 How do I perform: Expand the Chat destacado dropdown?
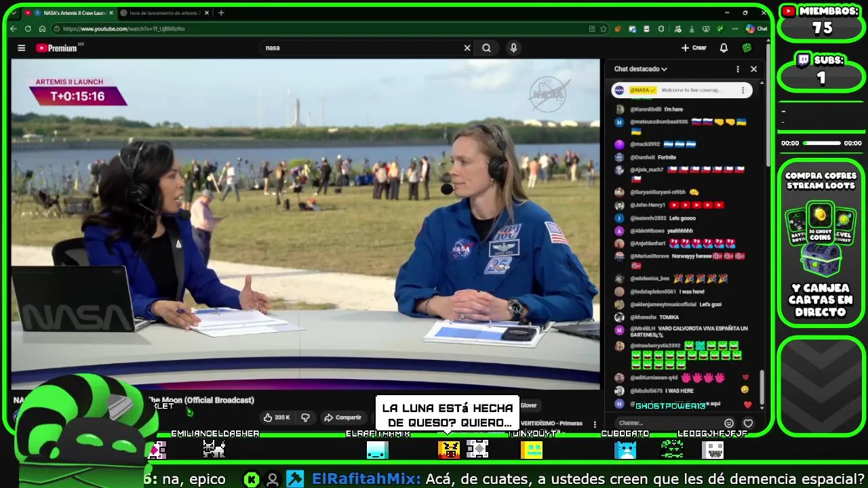click(640, 69)
